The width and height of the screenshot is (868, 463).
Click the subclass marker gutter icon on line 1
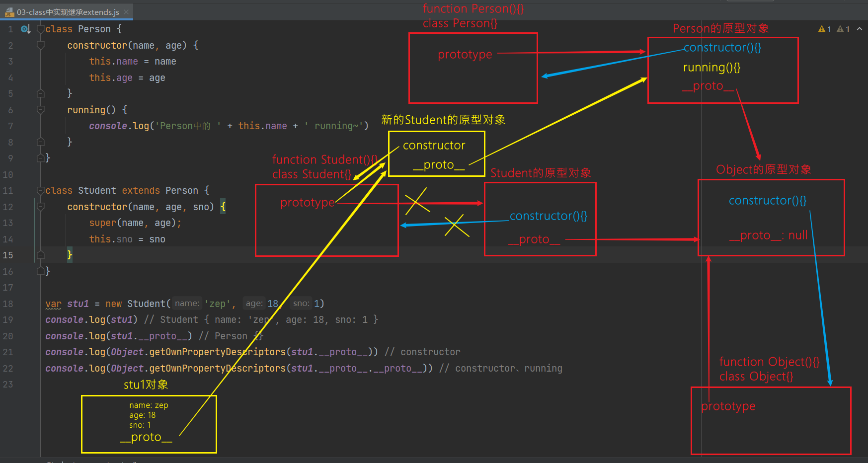(25, 29)
